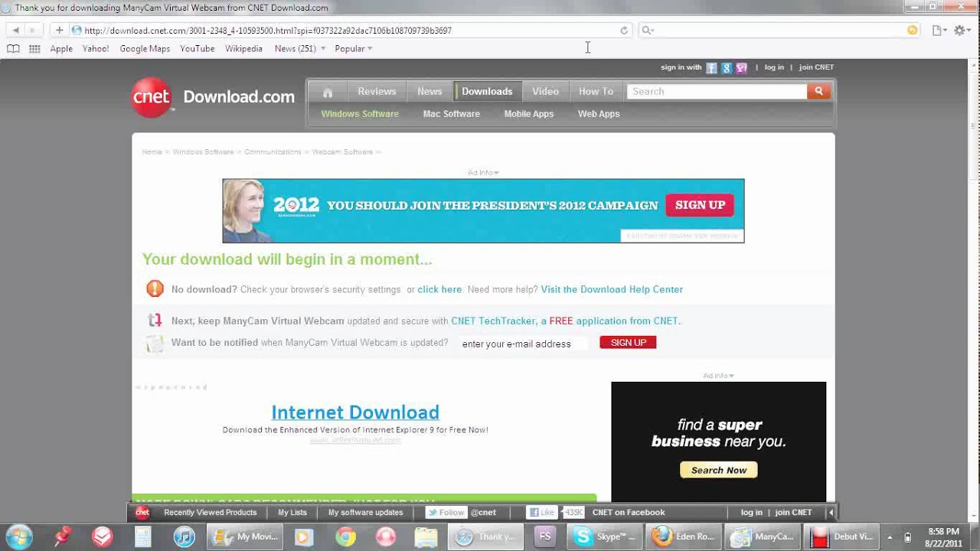Open the Apple bookmark
Image resolution: width=980 pixels, height=551 pixels.
tap(61, 48)
